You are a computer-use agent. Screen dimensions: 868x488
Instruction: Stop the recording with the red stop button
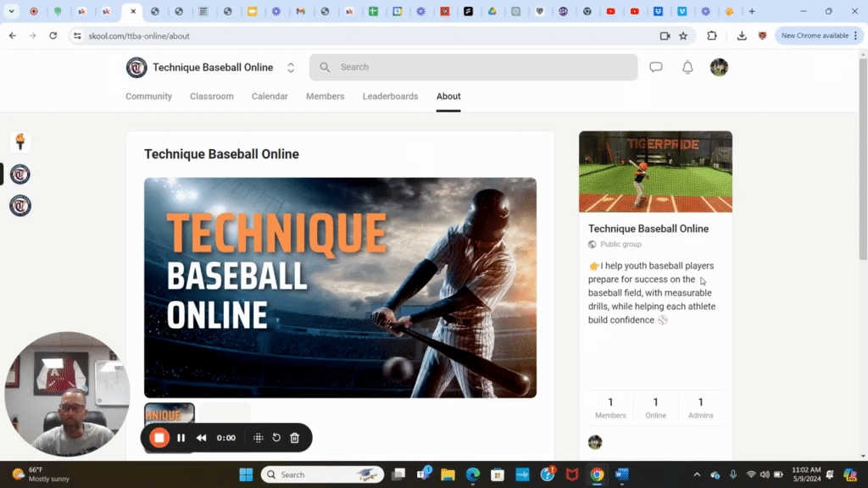159,438
